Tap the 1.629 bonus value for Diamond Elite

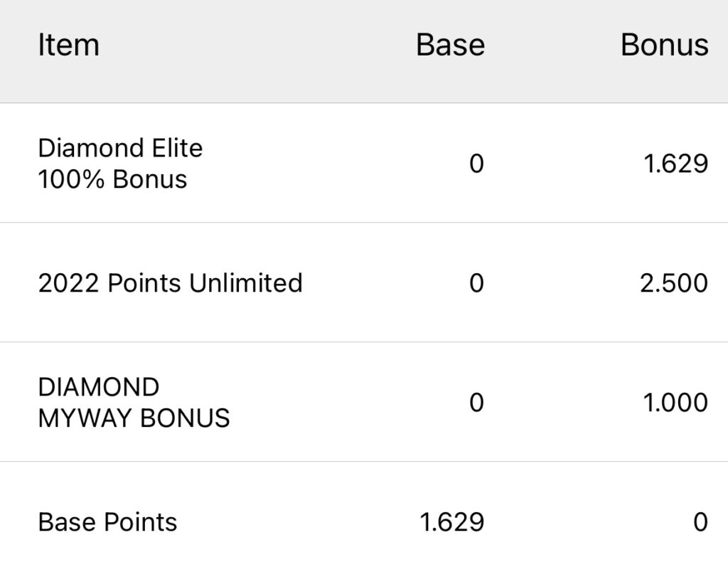(x=675, y=164)
